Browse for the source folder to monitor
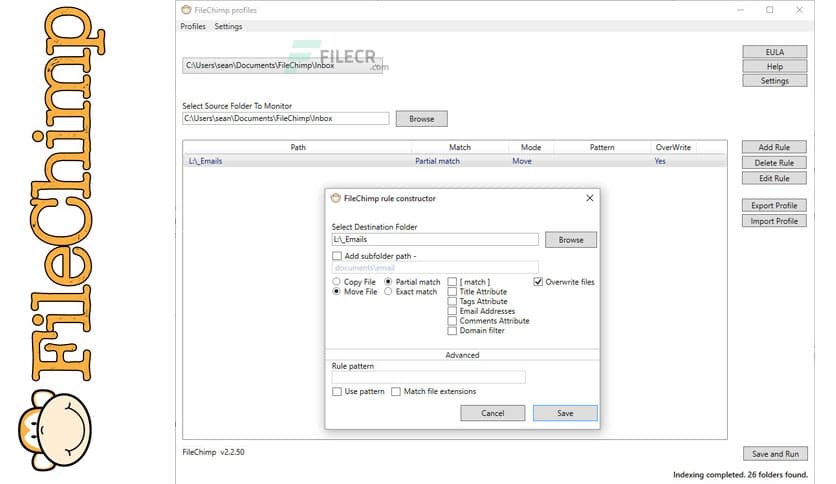This screenshot has height=484, width=836. 422,119
